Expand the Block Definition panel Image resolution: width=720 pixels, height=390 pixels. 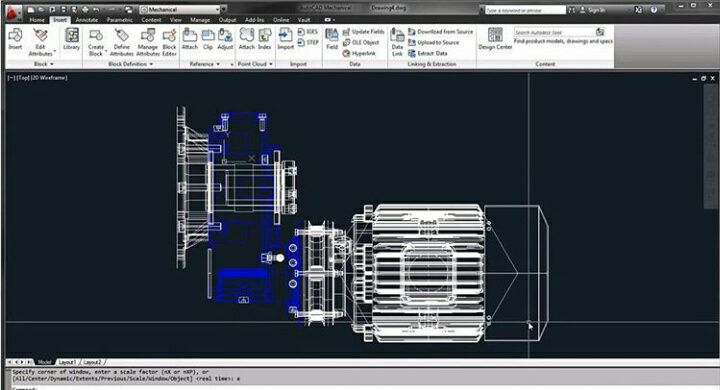[x=130, y=64]
